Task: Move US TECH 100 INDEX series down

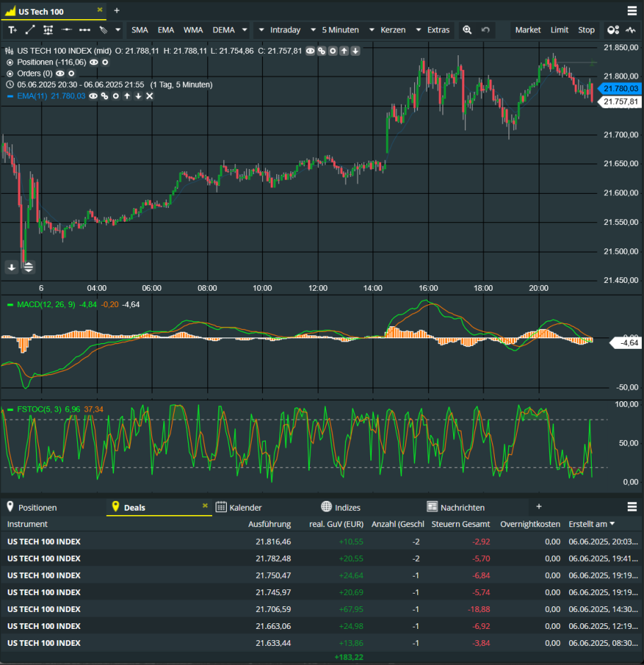Action: coord(356,52)
